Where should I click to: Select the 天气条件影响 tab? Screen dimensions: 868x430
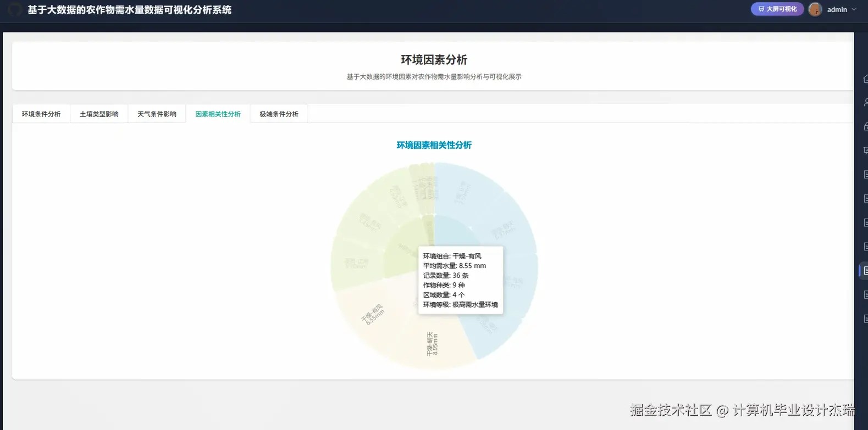tap(157, 114)
